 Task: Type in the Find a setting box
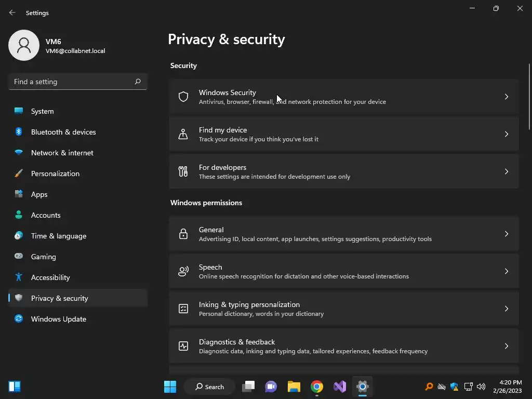pos(72,82)
